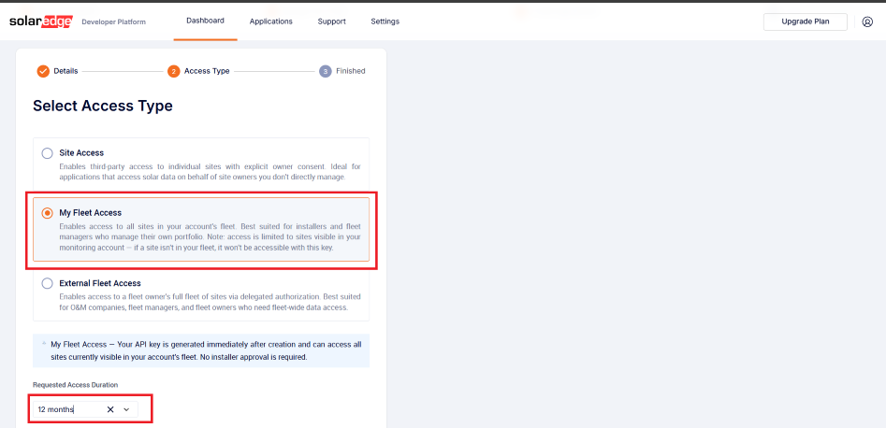Open the Applications tab
The height and width of the screenshot is (428, 886).
click(x=271, y=21)
